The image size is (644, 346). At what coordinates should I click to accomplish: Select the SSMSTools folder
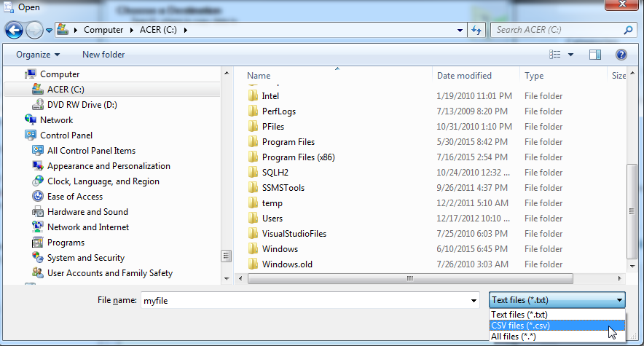283,188
